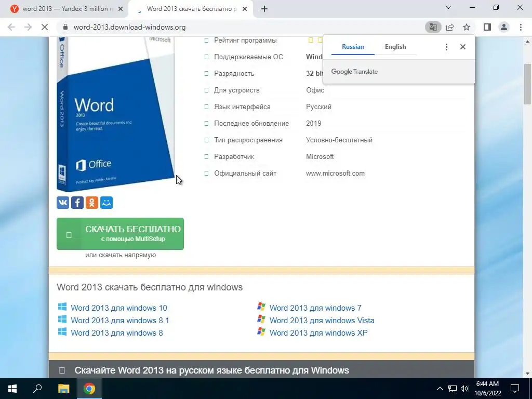Click Условно-бесплатный value
This screenshot has width=532, height=399.
(x=339, y=140)
